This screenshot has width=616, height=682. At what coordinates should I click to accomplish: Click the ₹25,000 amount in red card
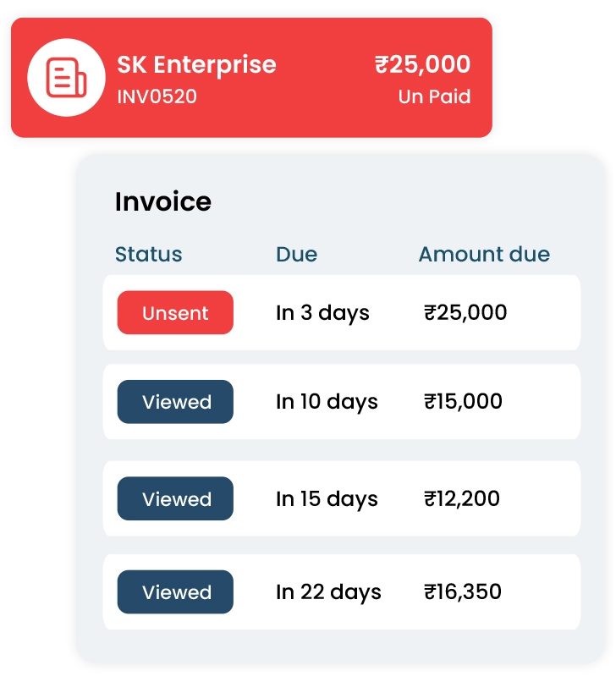pyautogui.click(x=423, y=64)
